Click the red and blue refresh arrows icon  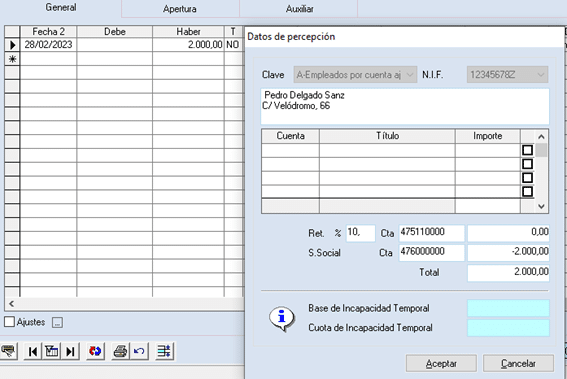coord(95,351)
